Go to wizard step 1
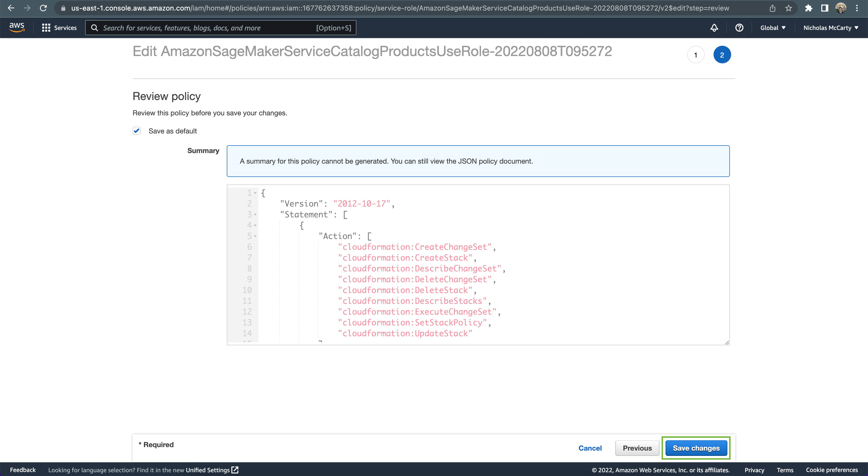868x476 pixels. click(695, 55)
